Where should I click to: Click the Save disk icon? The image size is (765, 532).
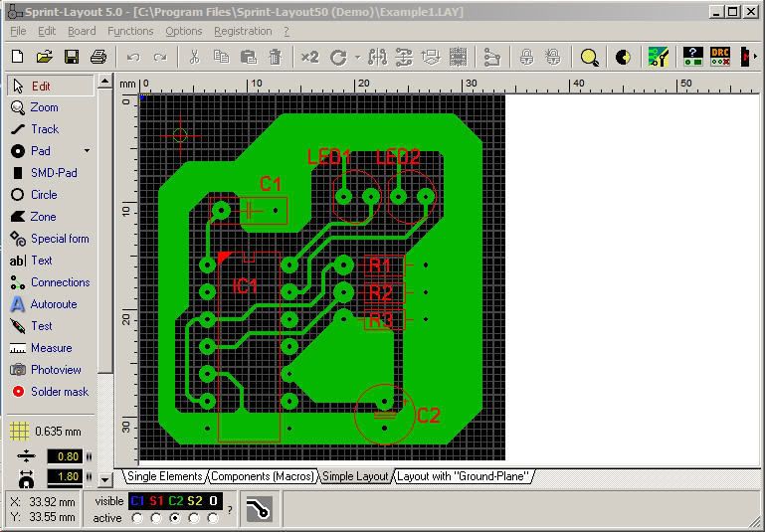(x=72, y=58)
